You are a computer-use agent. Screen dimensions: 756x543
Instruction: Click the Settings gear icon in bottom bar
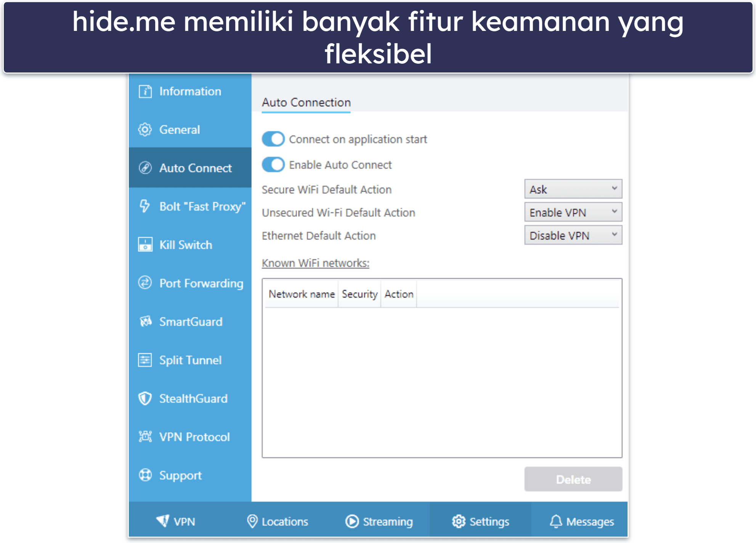(459, 521)
